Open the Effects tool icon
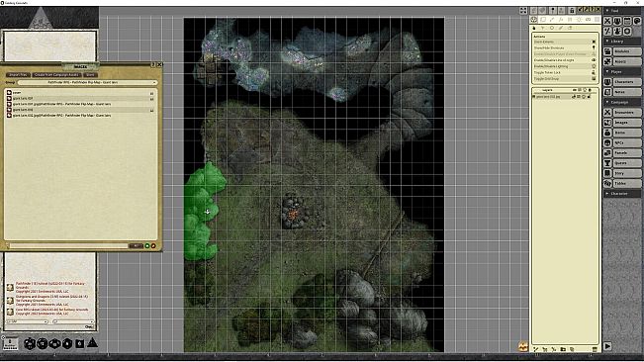Screen dimensions: 644x362 click(617, 32)
